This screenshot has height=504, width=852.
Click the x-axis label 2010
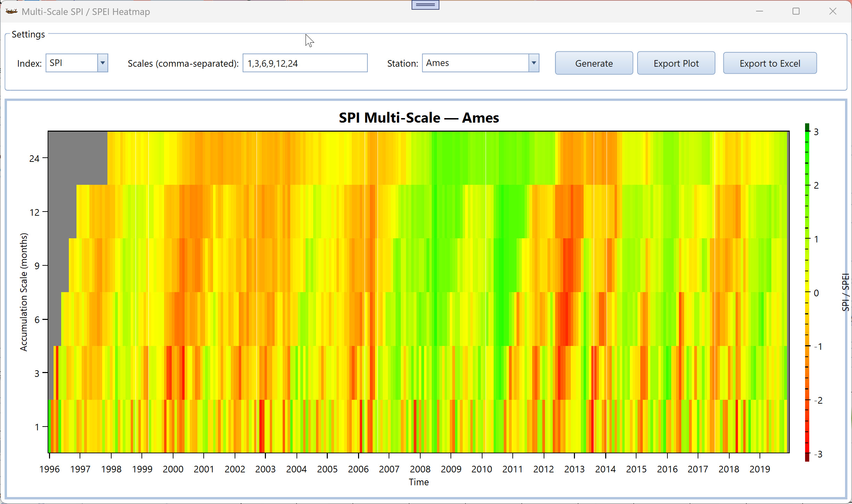(482, 469)
